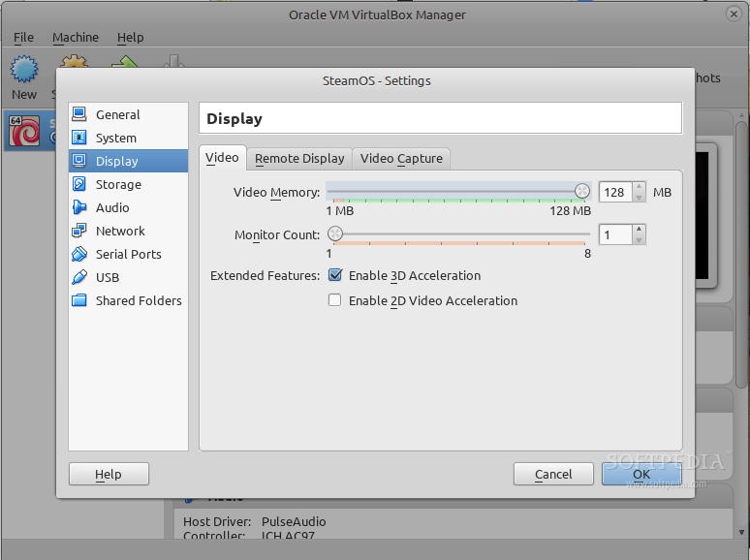Click the Storage disk icon
Screen dimensions: 750x560
pos(79,184)
